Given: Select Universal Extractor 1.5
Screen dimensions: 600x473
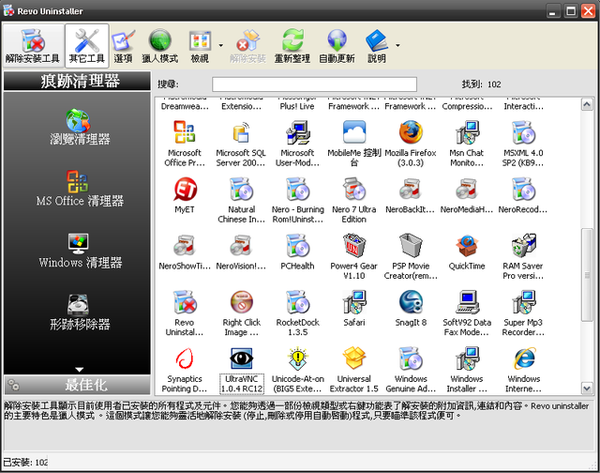Looking at the screenshot, I should (354, 370).
